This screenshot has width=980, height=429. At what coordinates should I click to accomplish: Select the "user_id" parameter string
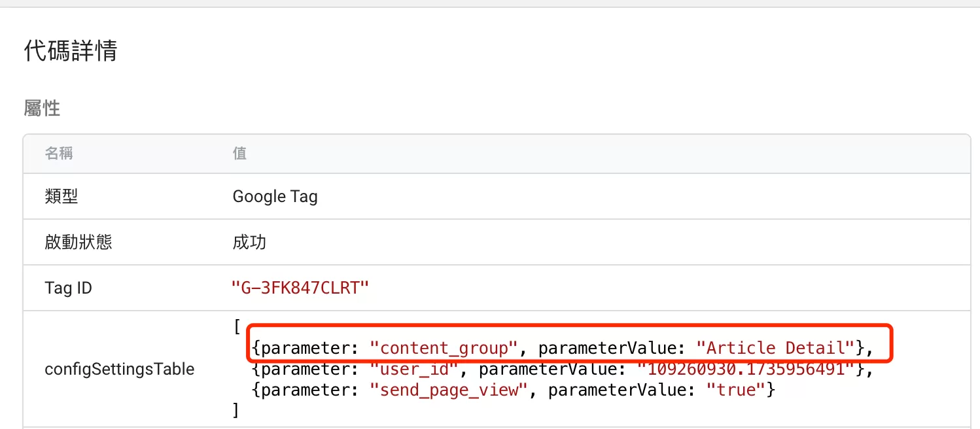[415, 369]
